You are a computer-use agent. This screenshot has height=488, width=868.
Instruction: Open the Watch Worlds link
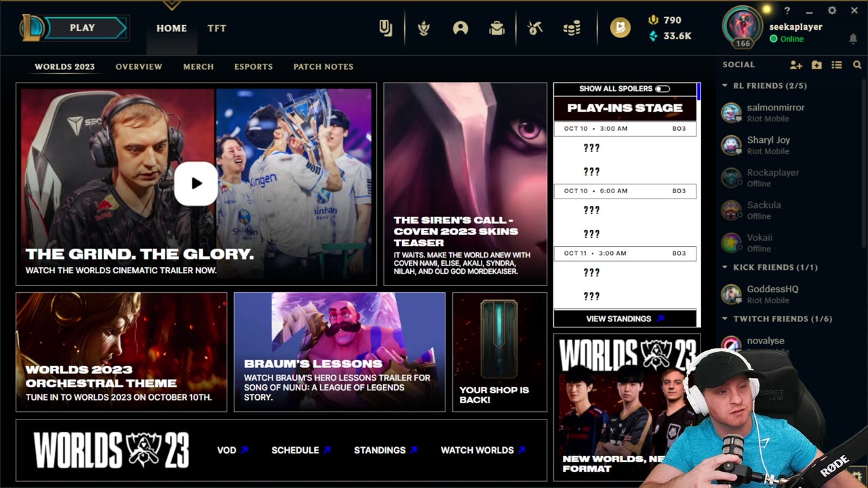tap(483, 450)
